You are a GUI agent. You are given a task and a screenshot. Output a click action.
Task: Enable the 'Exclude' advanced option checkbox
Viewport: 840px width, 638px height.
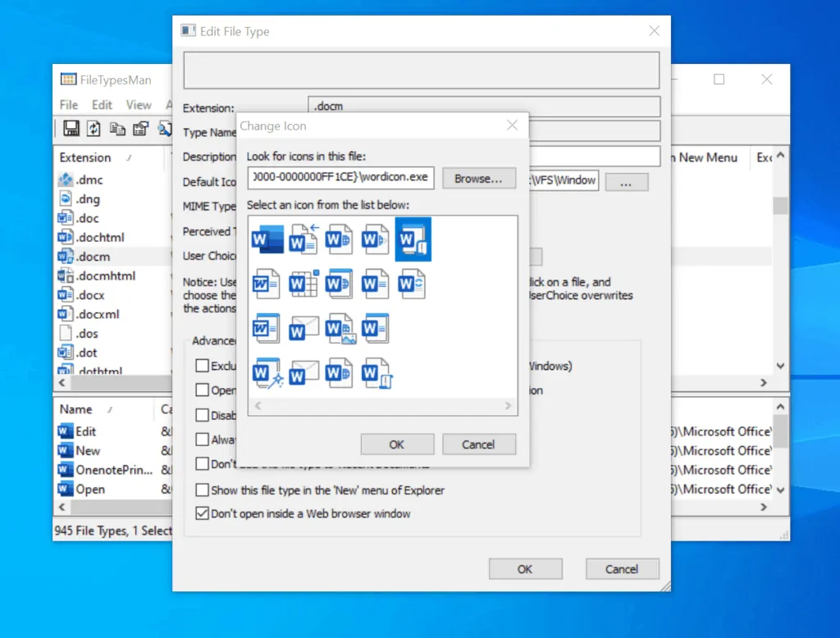click(x=201, y=366)
